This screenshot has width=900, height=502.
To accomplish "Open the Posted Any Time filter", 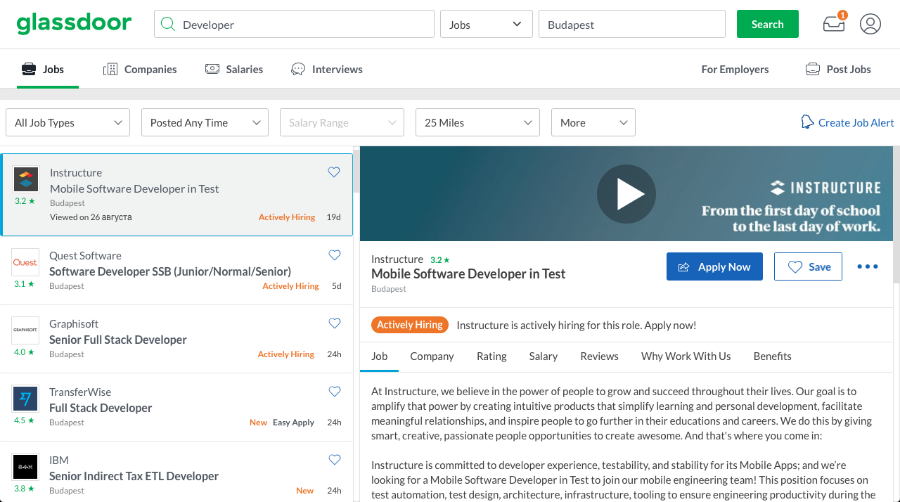I will [x=205, y=122].
